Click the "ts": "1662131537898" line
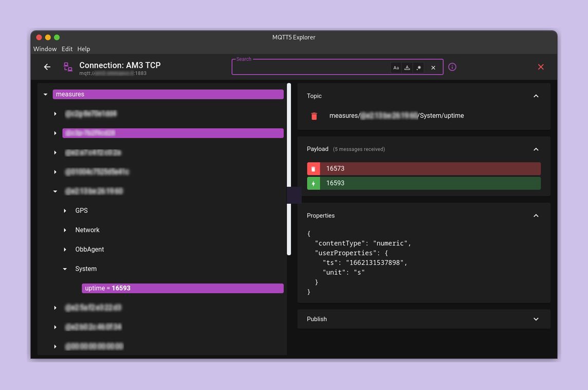This screenshot has height=390, width=588. point(365,263)
